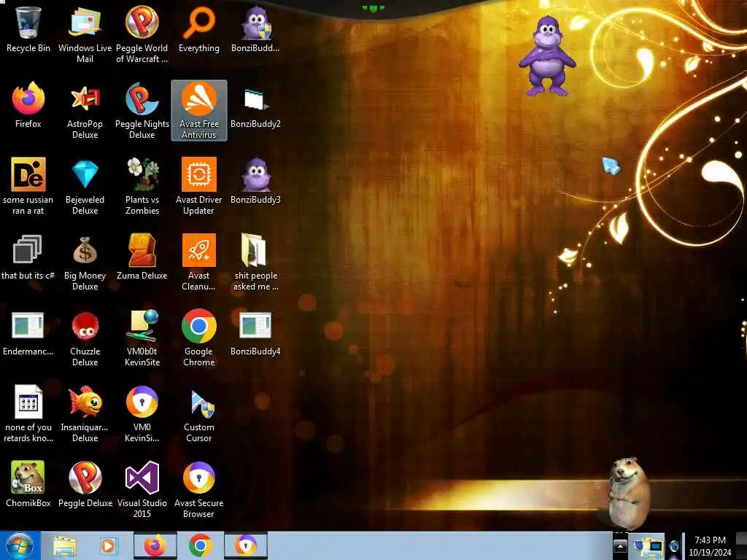Select the 'some russian ran a rat' icon
Image resolution: width=747 pixels, height=560 pixels.
[28, 187]
